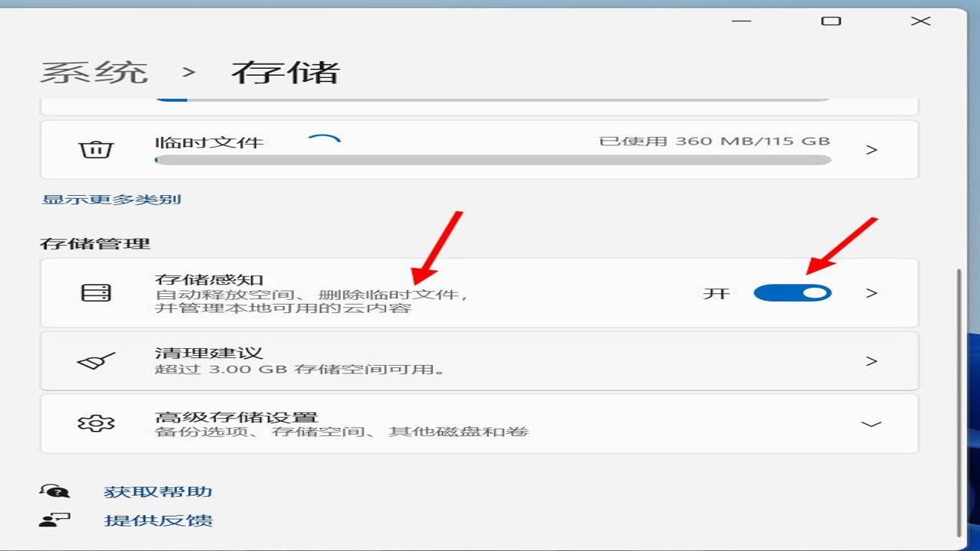
Task: Open 临时文件 details via its chevron
Action: (871, 149)
